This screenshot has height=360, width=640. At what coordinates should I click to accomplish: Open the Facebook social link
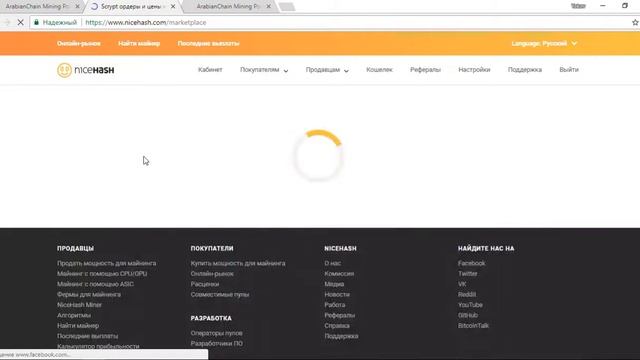click(471, 263)
